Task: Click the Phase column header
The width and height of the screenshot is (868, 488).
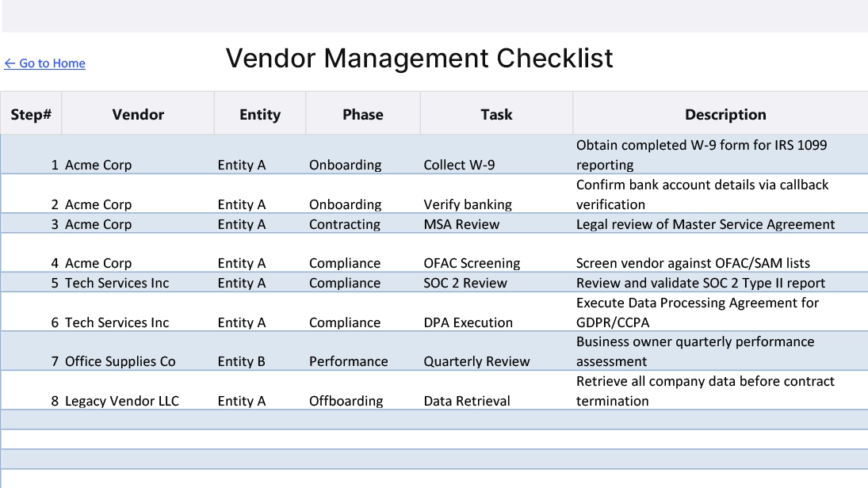Action: 362,113
